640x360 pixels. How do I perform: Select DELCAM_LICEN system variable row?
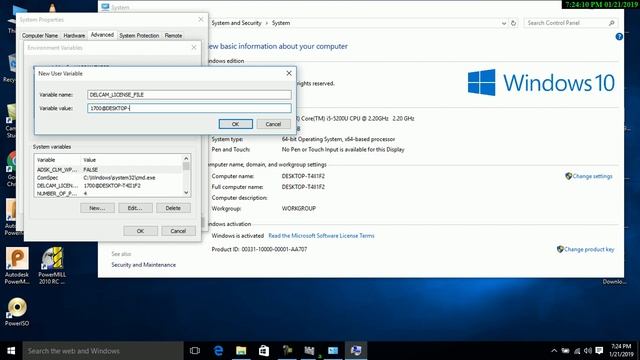click(109, 186)
